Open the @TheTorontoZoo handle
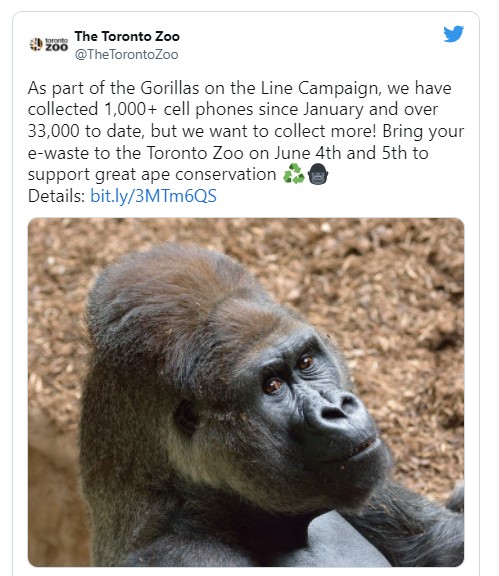The image size is (499, 576). click(x=126, y=54)
